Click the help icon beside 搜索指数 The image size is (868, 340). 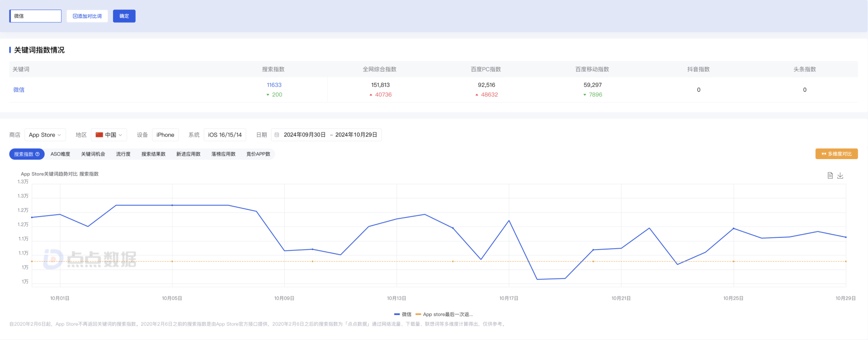38,154
